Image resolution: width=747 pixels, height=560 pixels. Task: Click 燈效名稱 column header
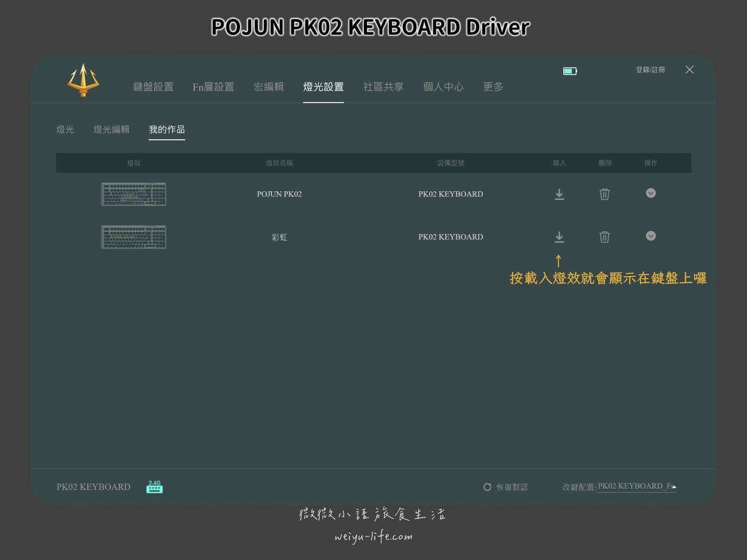tap(279, 163)
